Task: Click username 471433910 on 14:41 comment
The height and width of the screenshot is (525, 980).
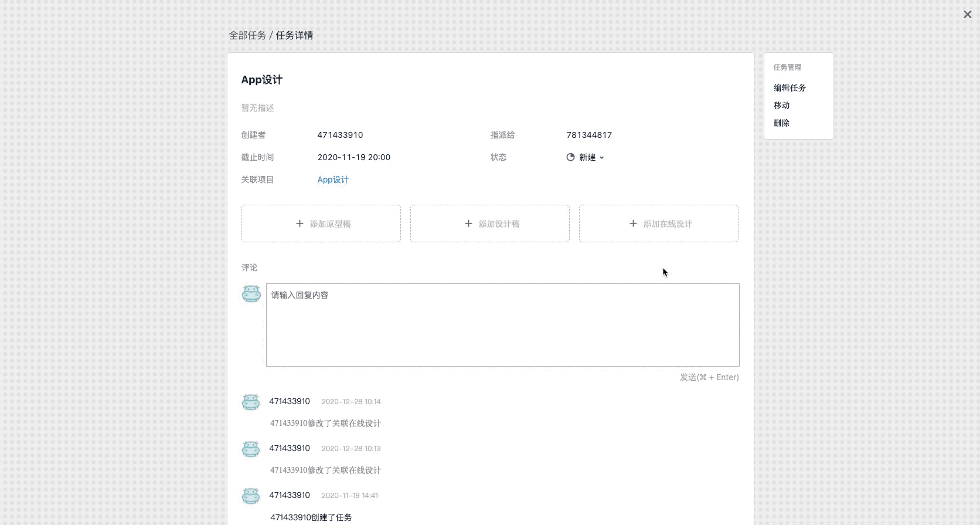Action: 290,495
